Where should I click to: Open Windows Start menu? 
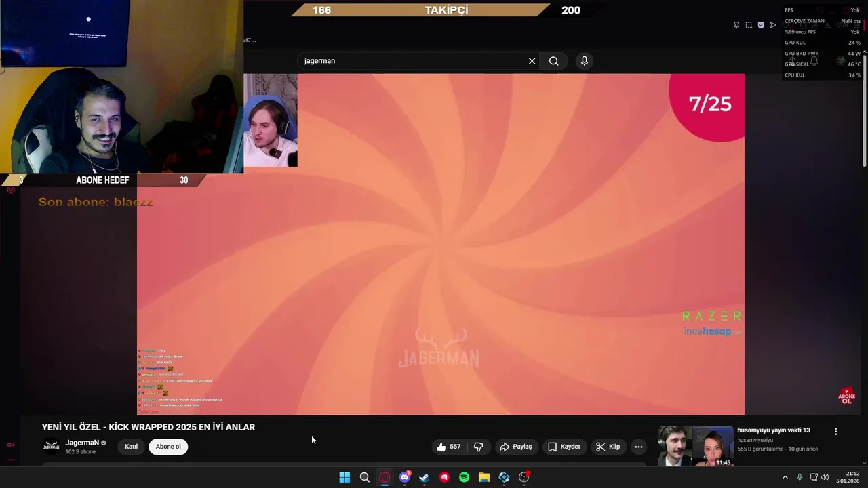[344, 477]
